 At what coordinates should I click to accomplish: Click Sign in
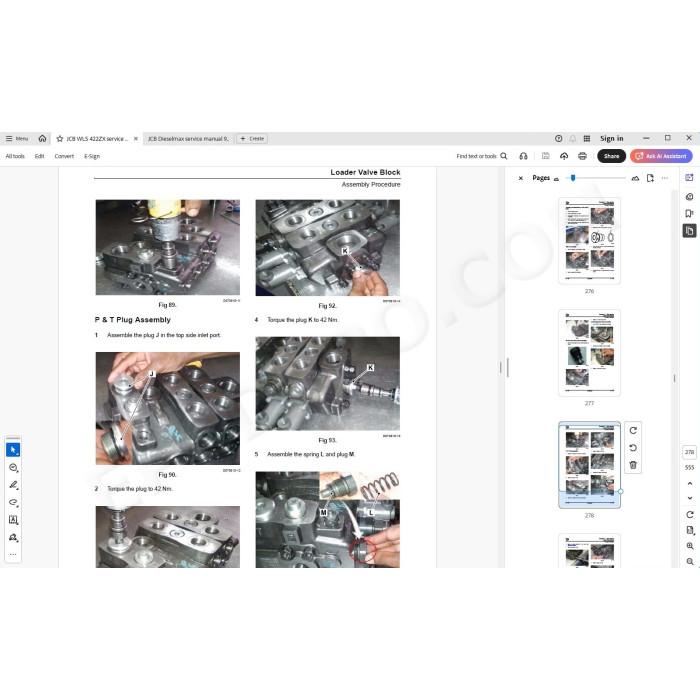(x=612, y=138)
